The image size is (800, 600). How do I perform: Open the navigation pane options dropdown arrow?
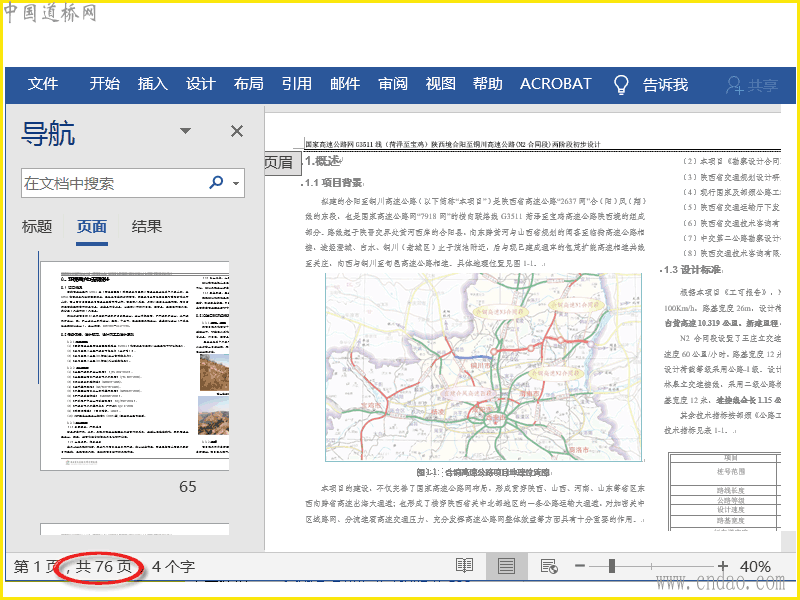186,131
